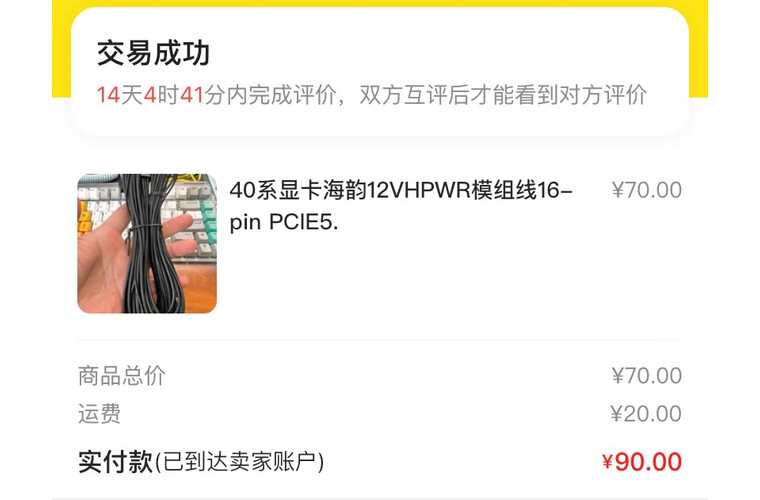760x500 pixels.
Task: Click the red 41 minutes countdown number
Action: point(192,95)
